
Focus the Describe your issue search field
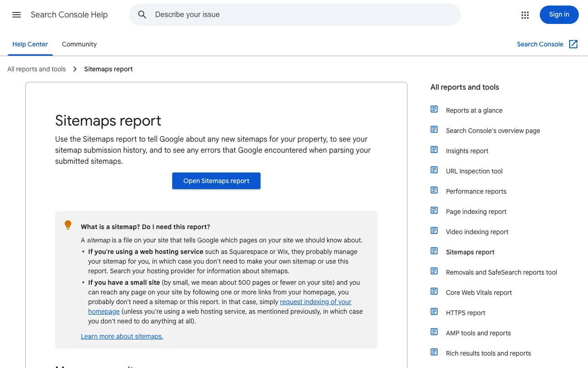[295, 15]
